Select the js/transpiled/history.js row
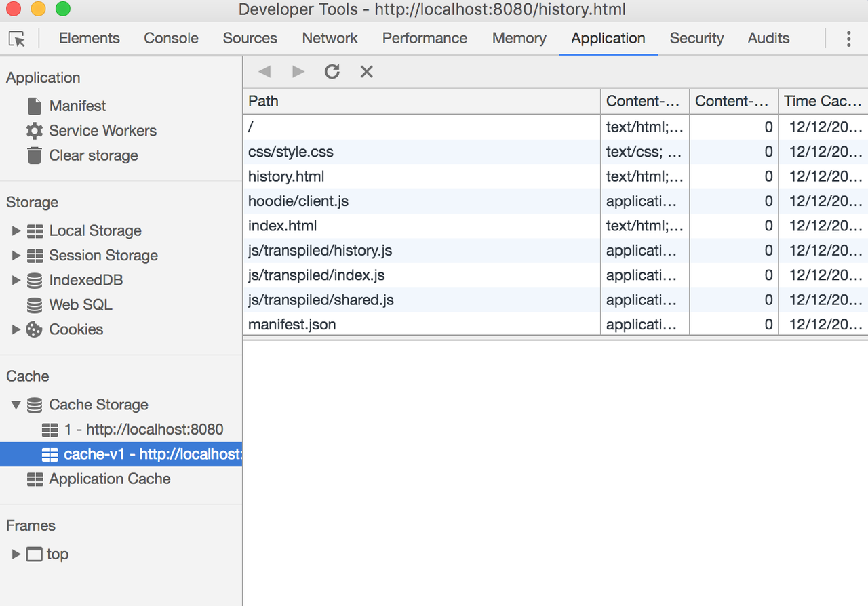The width and height of the screenshot is (868, 606). click(555, 251)
